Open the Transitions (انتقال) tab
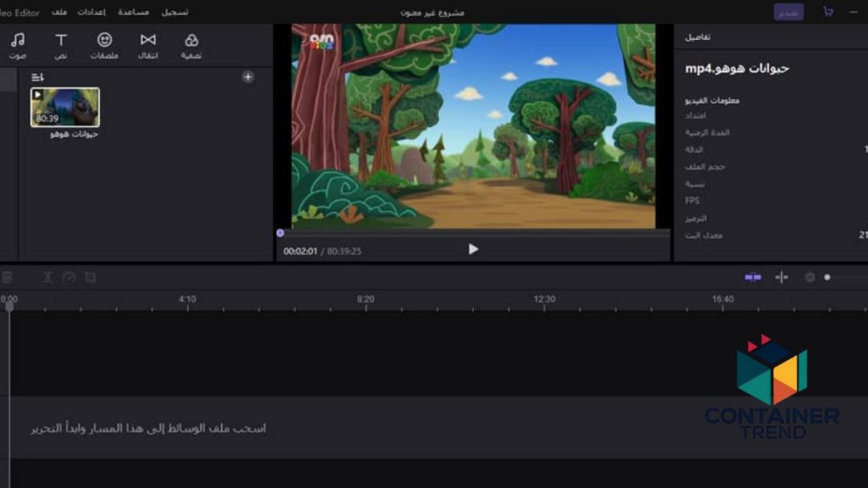Screen dimensions: 868x488 tap(147, 46)
